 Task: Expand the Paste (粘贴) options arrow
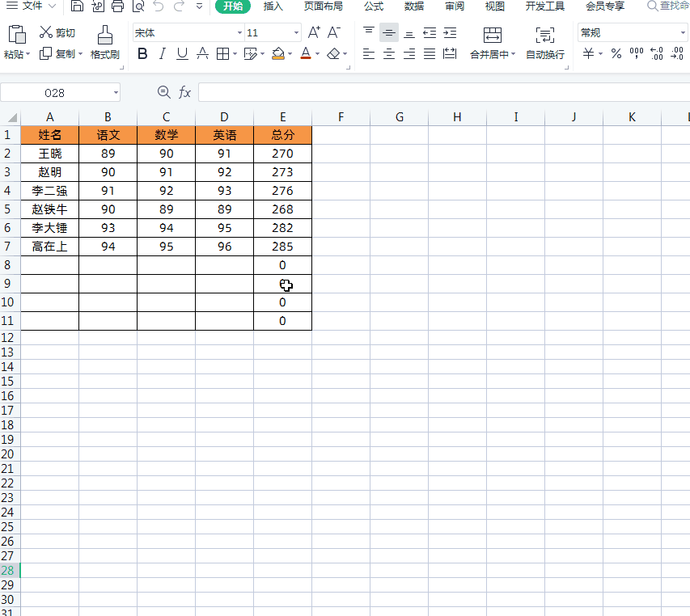28,54
